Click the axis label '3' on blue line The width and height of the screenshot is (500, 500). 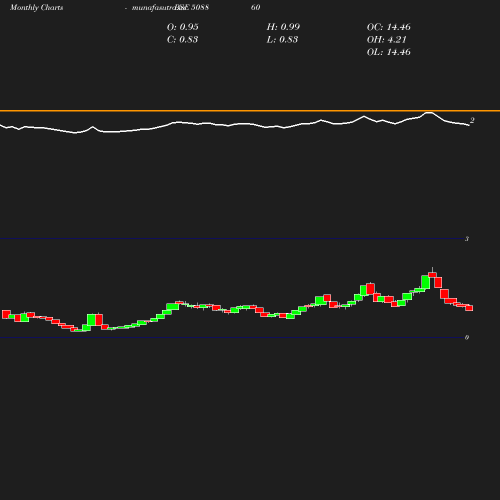click(467, 239)
